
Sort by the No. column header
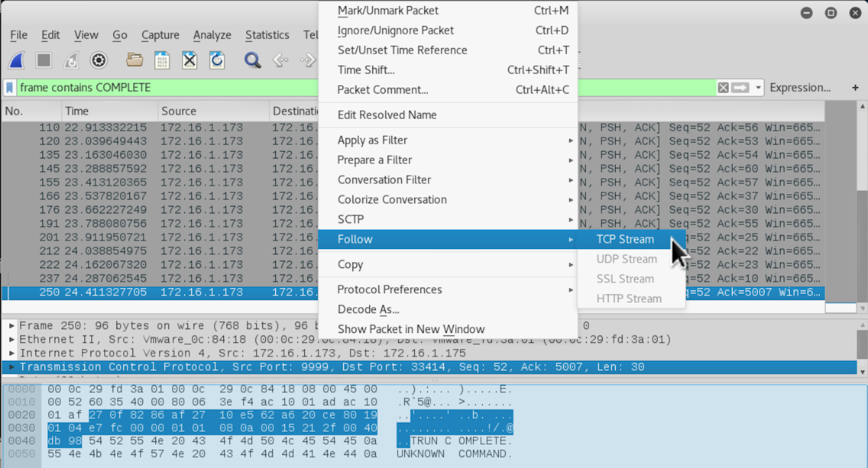[31, 111]
